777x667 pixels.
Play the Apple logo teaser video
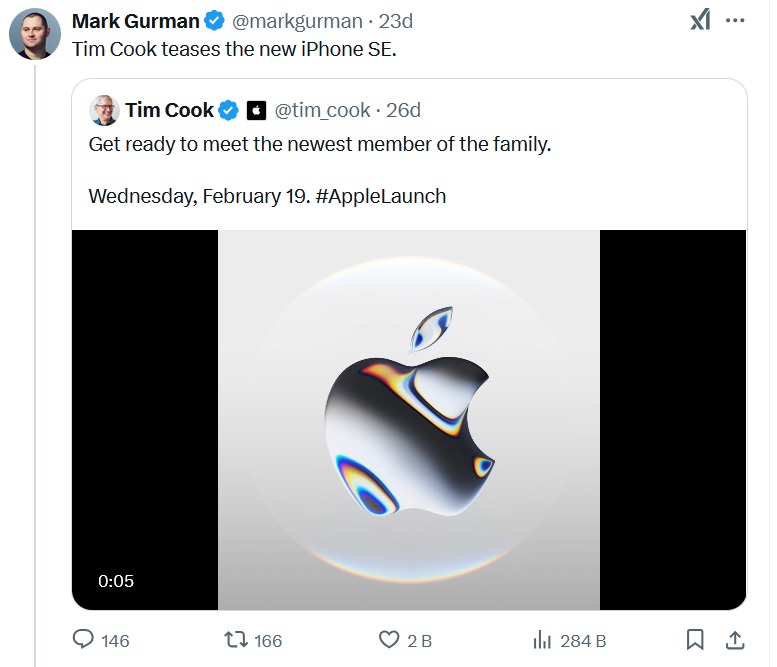tap(409, 419)
